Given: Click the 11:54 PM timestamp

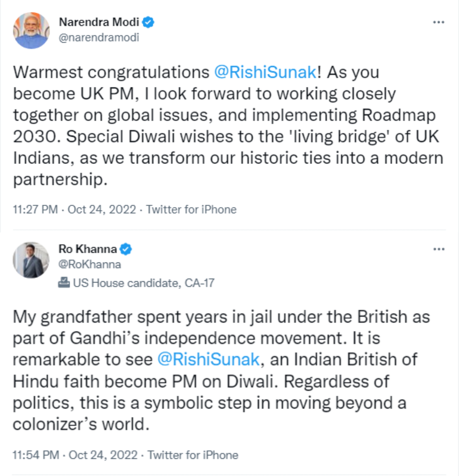Looking at the screenshot, I should coord(36,455).
